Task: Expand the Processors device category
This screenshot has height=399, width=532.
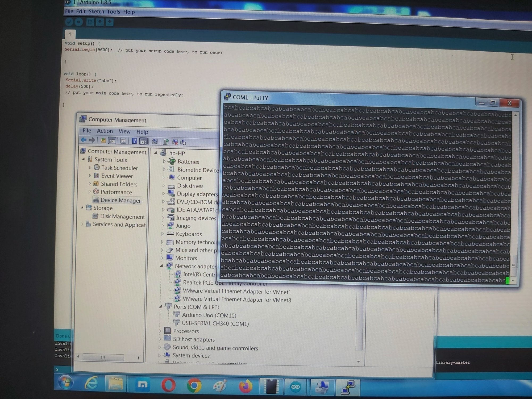Action: click(160, 331)
